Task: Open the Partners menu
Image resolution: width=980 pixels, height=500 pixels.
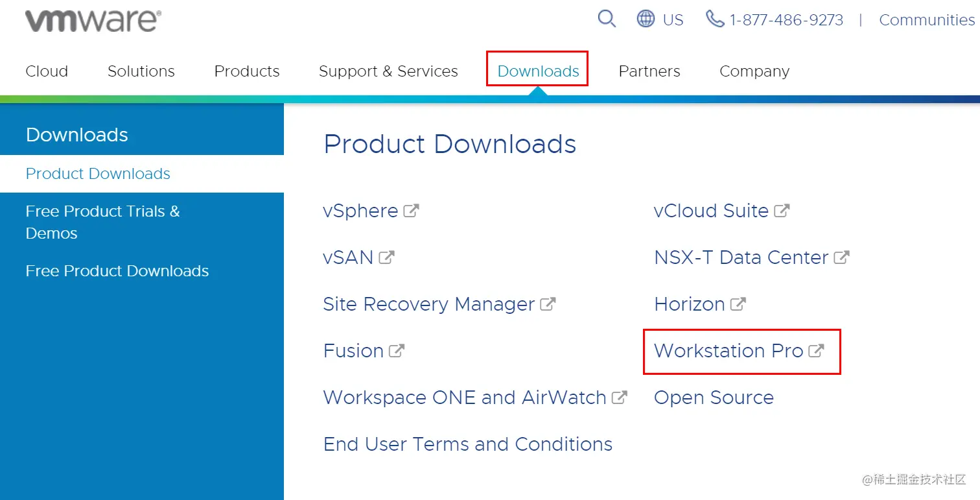Action: 649,71
